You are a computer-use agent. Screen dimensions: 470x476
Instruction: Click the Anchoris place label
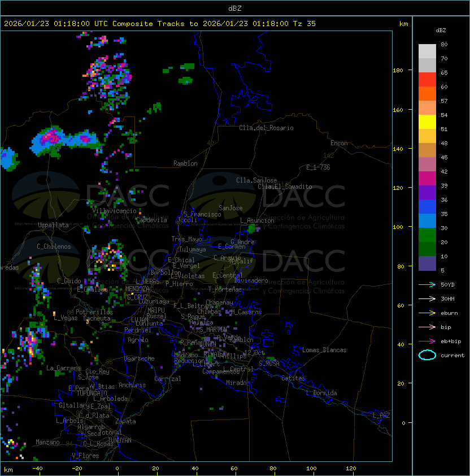point(132,385)
